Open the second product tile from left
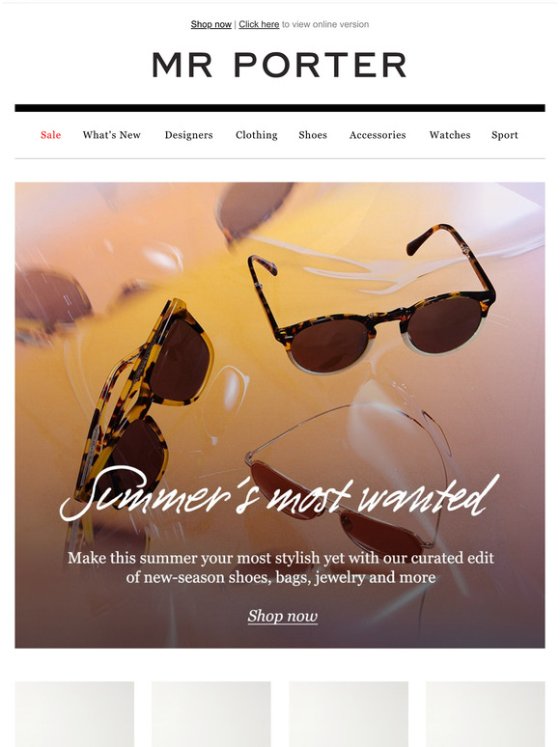 coord(211,713)
